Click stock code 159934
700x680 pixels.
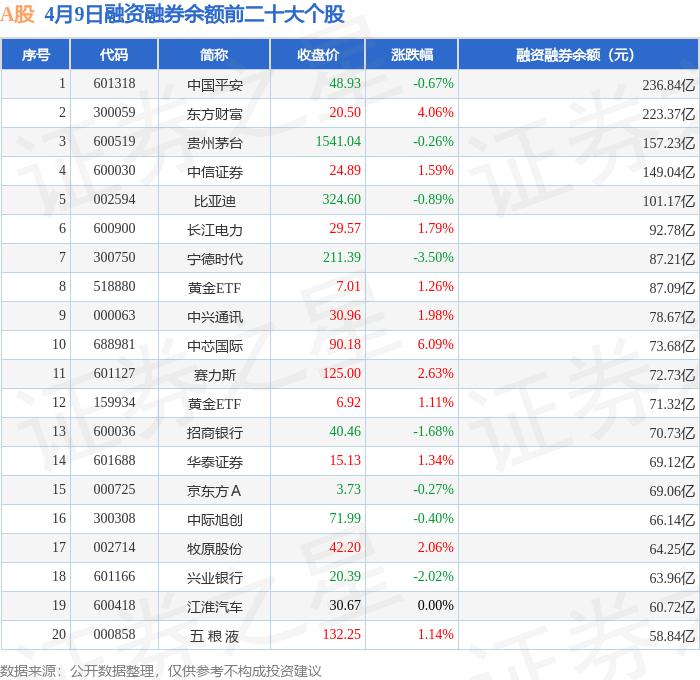point(114,403)
